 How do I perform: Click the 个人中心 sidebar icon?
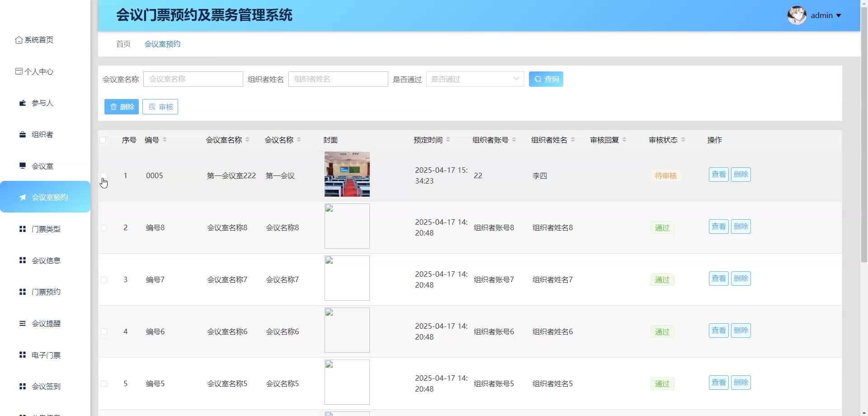coord(19,71)
